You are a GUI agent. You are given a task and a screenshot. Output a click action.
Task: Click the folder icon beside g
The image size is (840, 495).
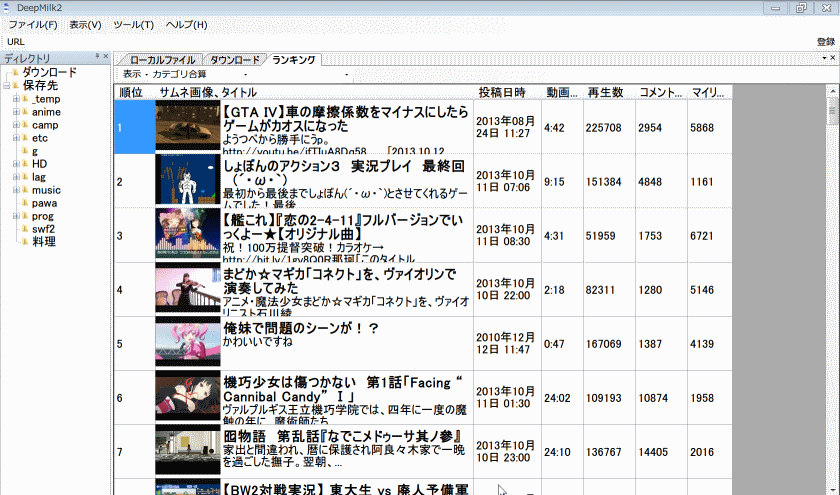[25, 151]
